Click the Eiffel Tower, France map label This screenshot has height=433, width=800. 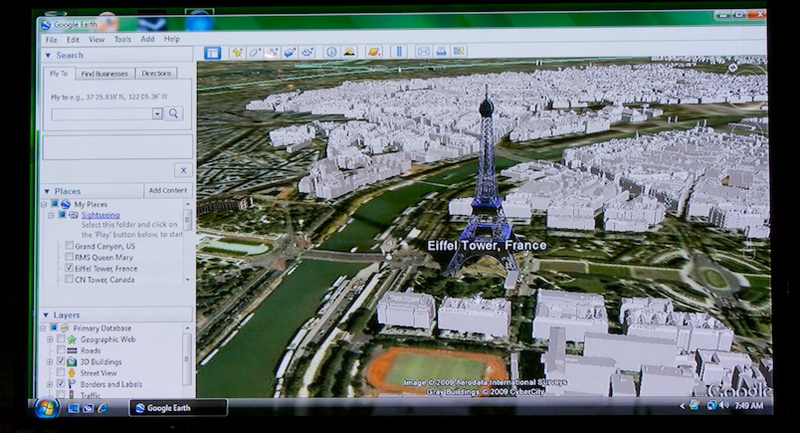[487, 245]
